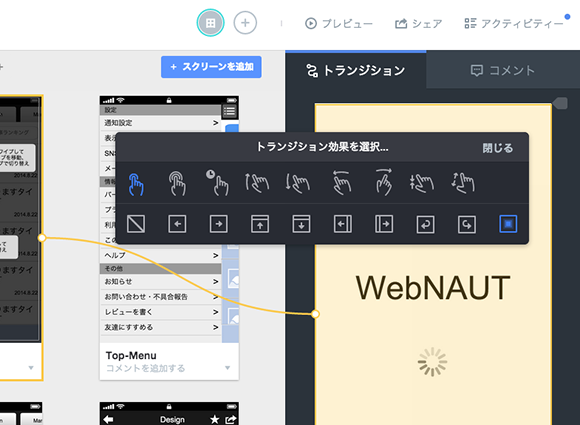Click the star icon in Design screen
Image resolution: width=580 pixels, height=425 pixels.
click(215, 419)
